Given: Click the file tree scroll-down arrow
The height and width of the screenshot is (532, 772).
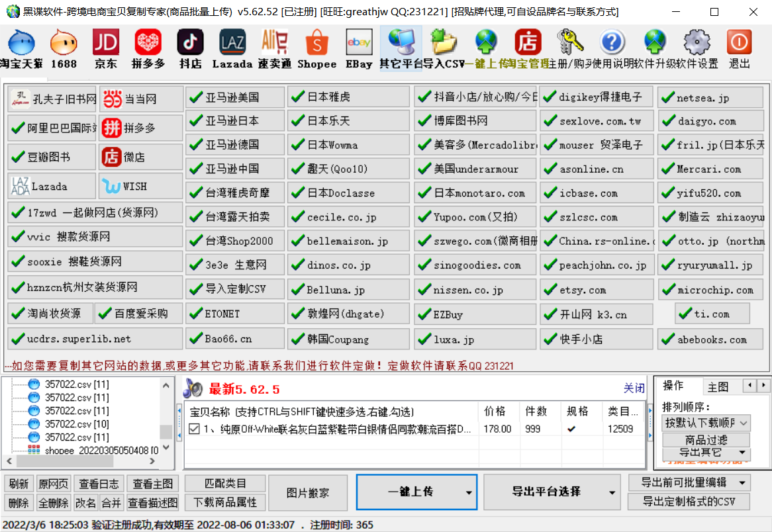Looking at the screenshot, I should coord(166,447).
